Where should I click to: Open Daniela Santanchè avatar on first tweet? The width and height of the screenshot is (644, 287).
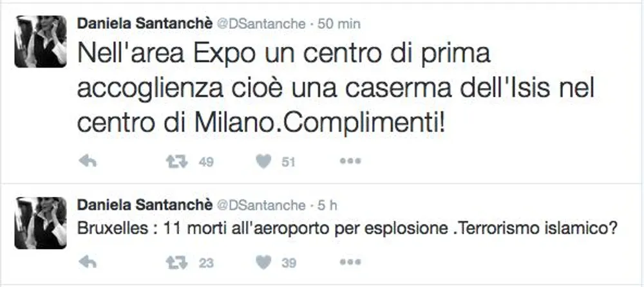[x=40, y=41]
